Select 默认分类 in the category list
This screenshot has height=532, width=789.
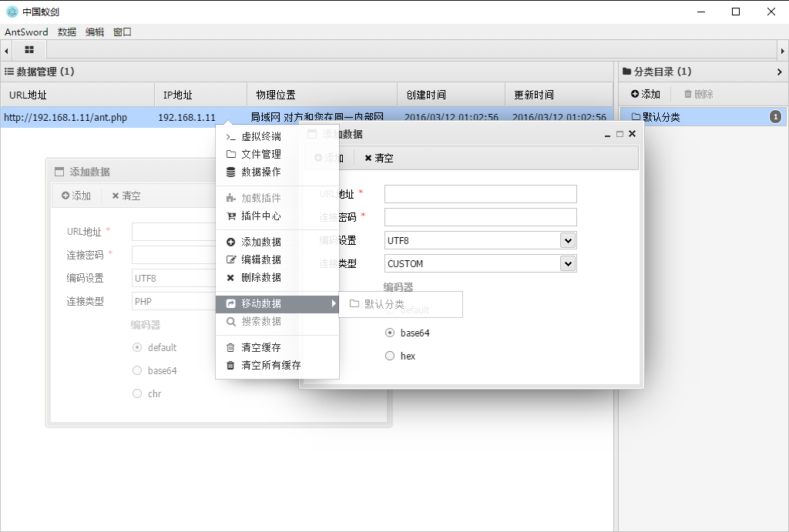(x=703, y=117)
